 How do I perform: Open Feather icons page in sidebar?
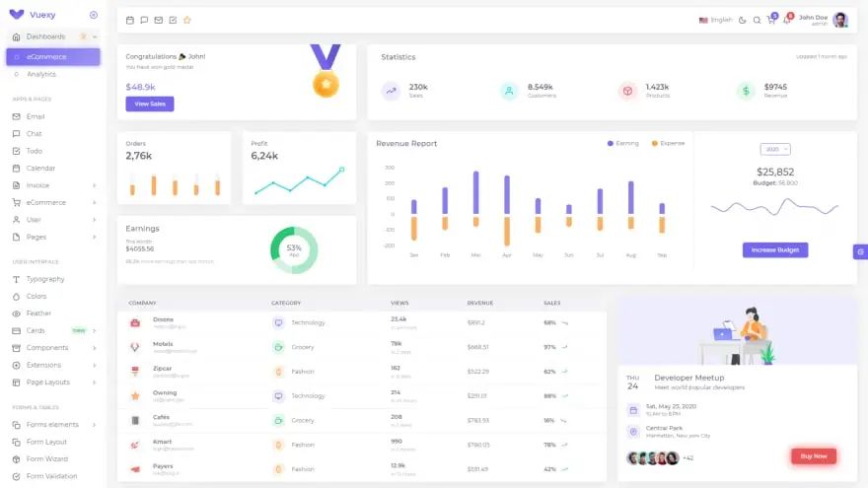pos(53,314)
